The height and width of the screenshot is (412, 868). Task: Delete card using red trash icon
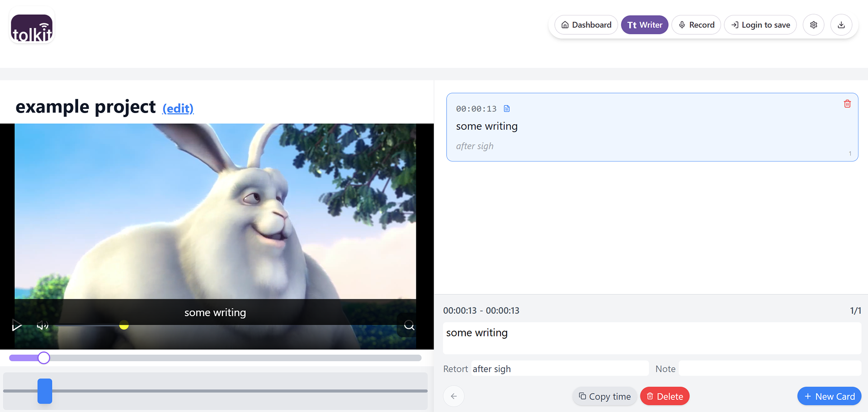click(847, 104)
